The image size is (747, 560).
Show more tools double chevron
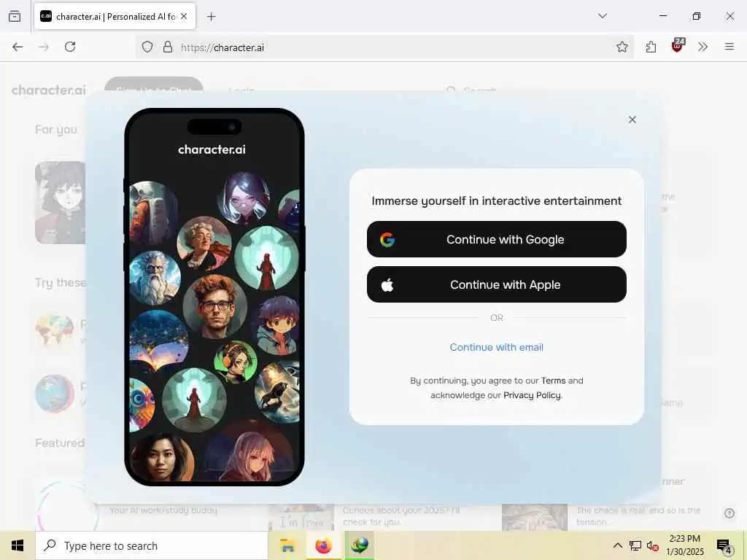click(x=703, y=47)
